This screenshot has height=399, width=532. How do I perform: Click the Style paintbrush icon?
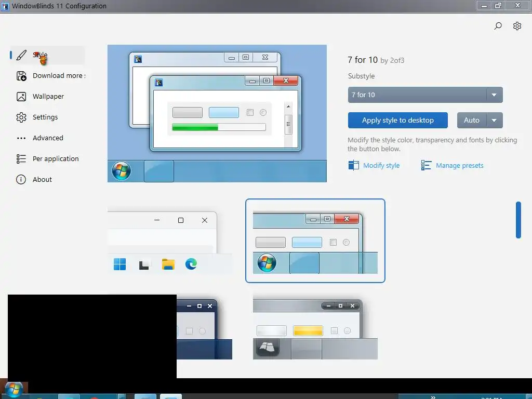coord(21,55)
